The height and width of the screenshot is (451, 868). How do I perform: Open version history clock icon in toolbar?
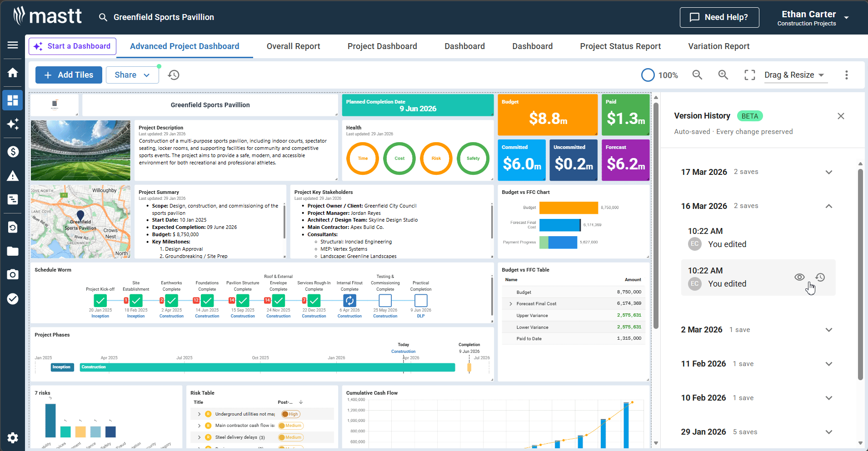174,75
